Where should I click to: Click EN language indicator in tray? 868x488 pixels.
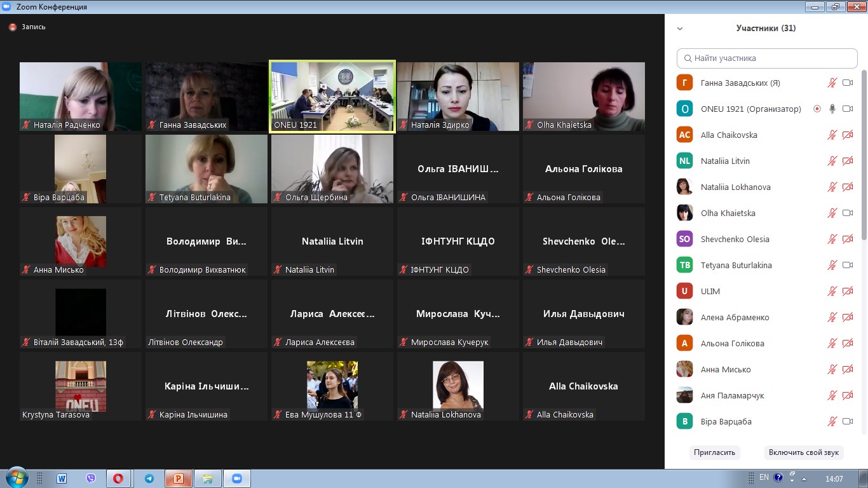pos(764,477)
